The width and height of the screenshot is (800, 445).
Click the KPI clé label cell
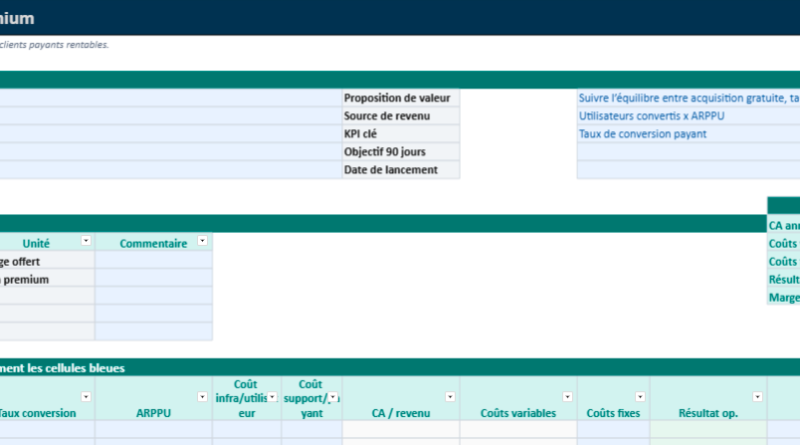[x=400, y=134]
